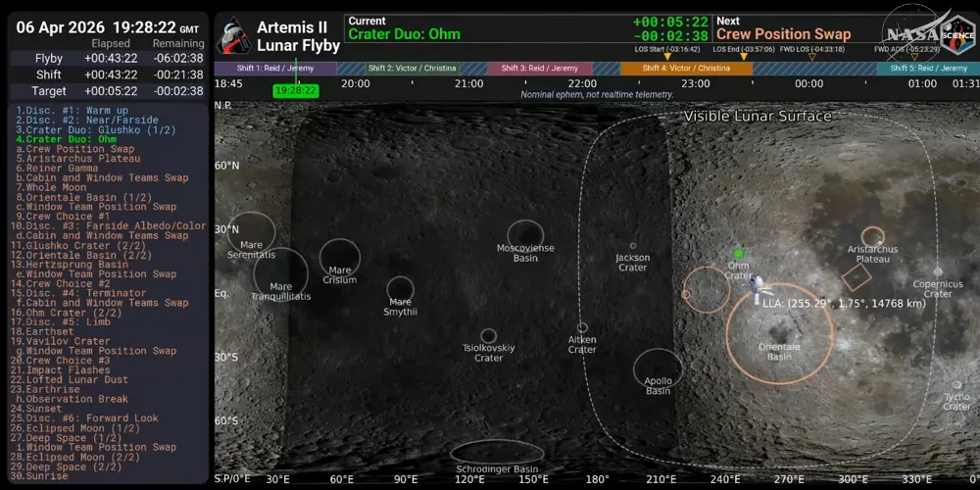Viewport: 980px width, 490px height.
Task: Click the LOS Start triangle marker
Action: point(667,57)
